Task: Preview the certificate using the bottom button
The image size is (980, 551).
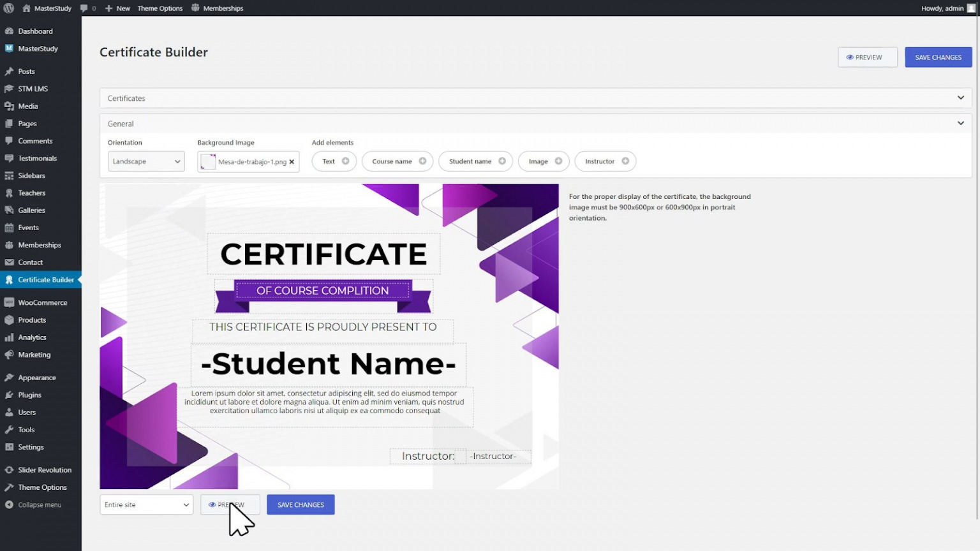Action: (x=230, y=504)
